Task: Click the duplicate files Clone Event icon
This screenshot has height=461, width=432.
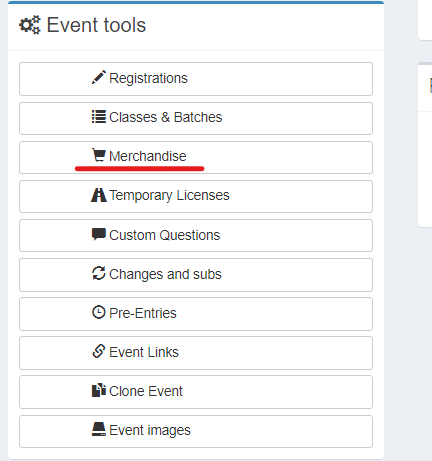Action: pos(99,390)
